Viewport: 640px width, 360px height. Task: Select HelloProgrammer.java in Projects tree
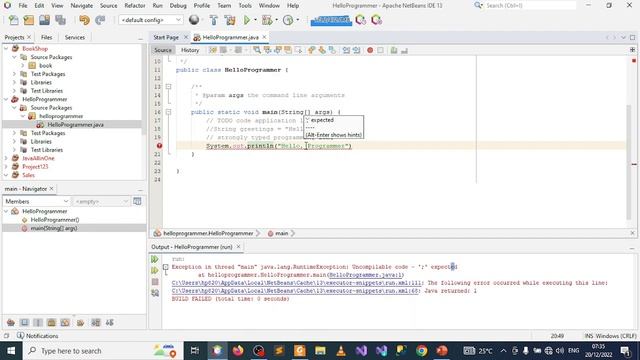[x=76, y=124]
